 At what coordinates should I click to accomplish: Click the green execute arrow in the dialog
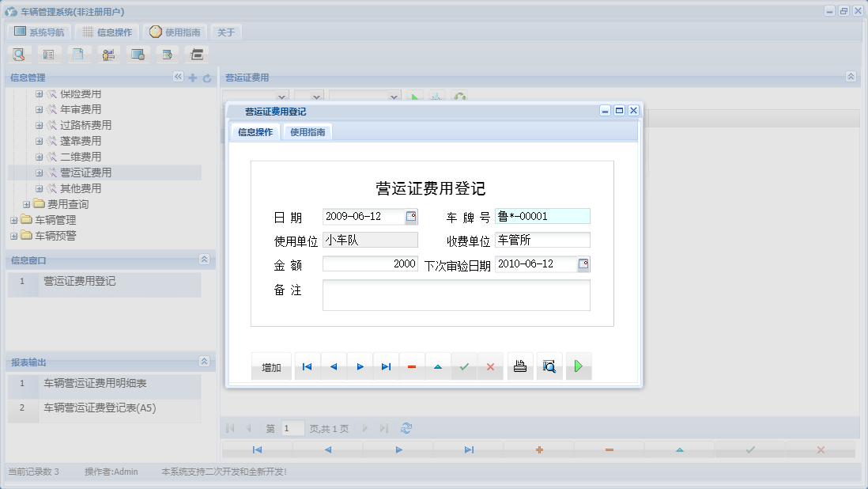pos(578,366)
